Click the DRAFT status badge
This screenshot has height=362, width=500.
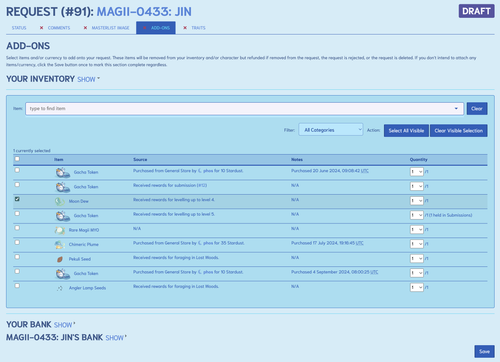(476, 11)
